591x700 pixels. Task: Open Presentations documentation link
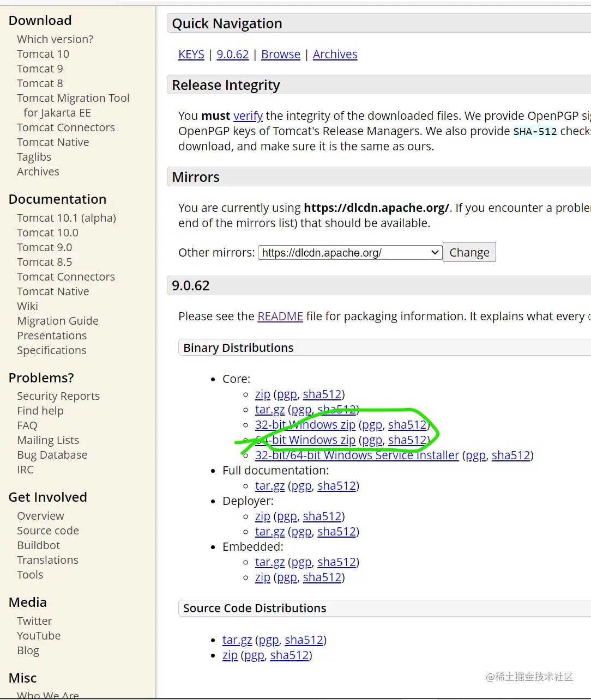click(52, 336)
